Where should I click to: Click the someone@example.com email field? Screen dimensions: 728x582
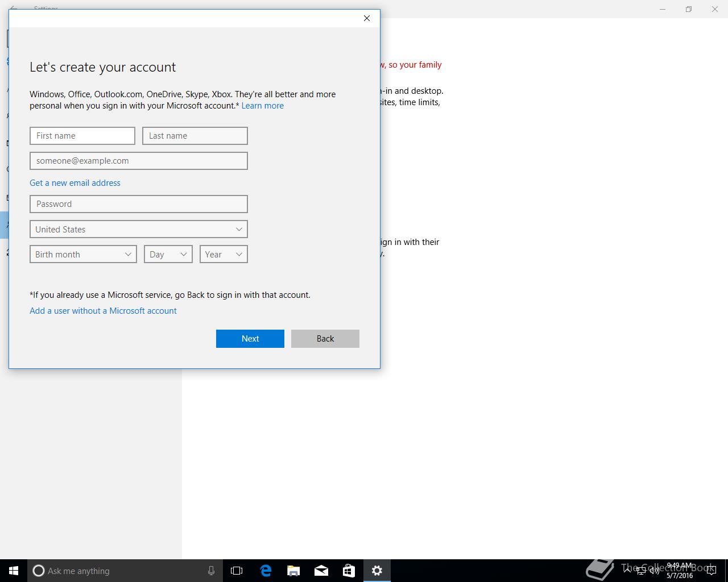coord(139,161)
